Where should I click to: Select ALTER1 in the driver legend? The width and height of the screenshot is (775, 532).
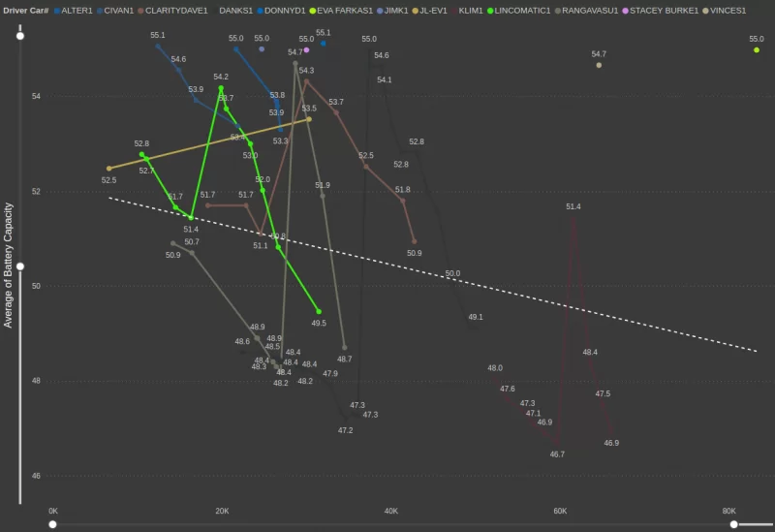tap(77, 10)
